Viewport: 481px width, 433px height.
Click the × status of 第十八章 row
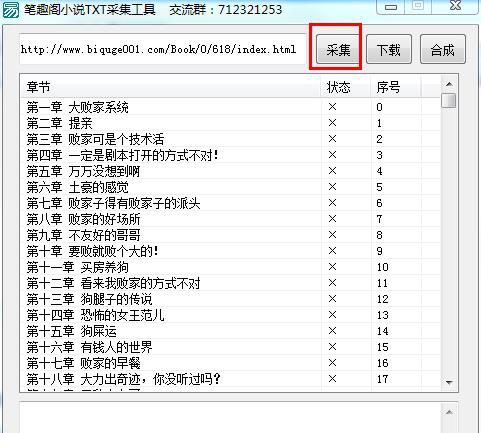(x=332, y=379)
